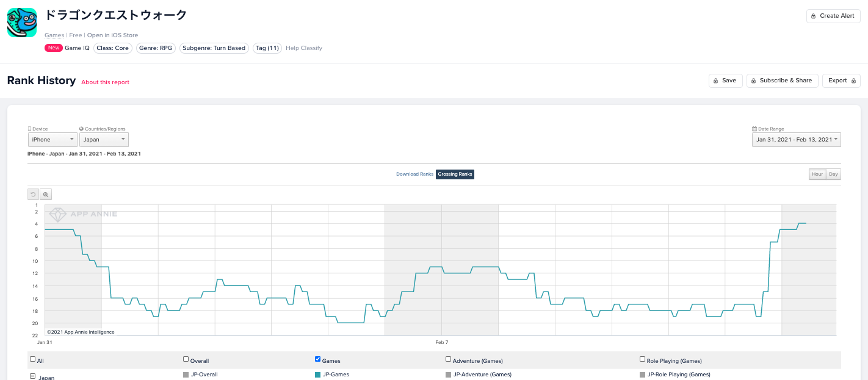868x380 pixels.
Task: Open the Date Range dropdown
Action: pyautogui.click(x=797, y=140)
